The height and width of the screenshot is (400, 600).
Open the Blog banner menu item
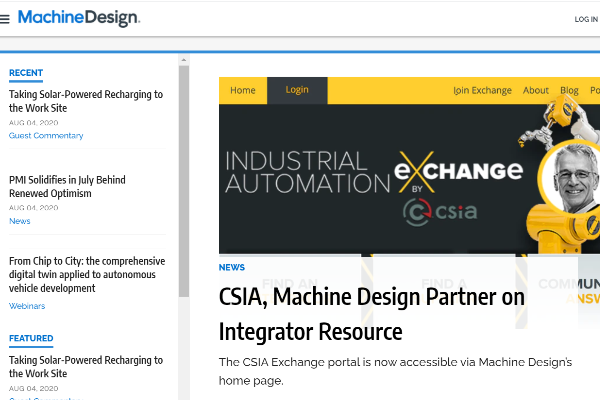[569, 91]
